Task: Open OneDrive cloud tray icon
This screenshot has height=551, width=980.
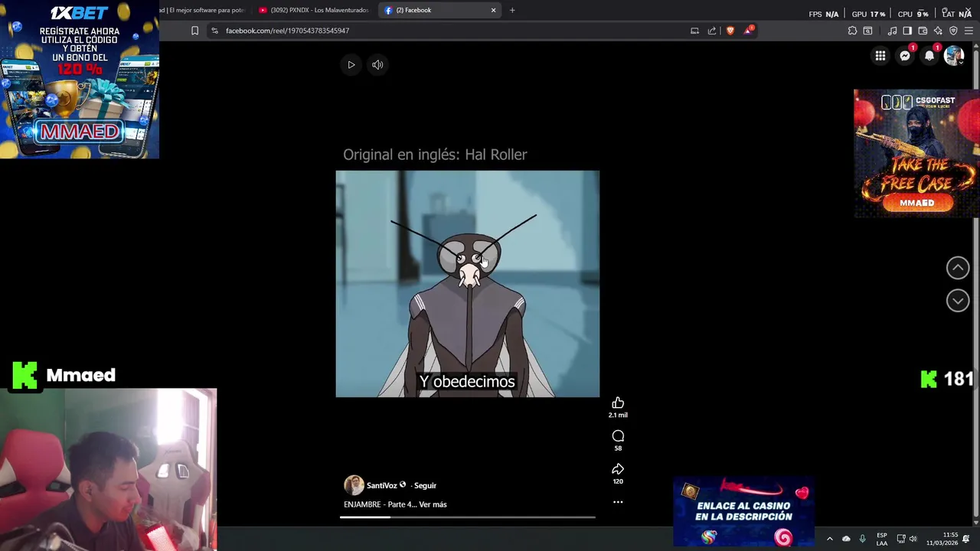Action: point(846,539)
